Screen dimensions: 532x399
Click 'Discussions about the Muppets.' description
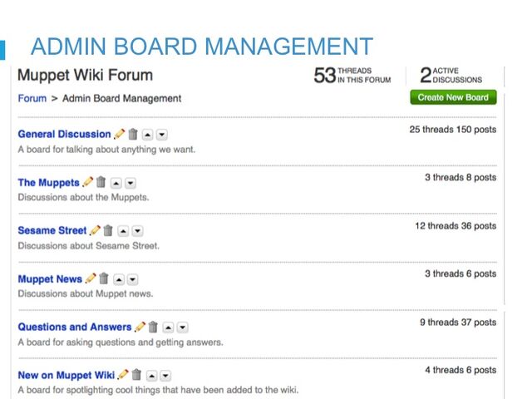tap(83, 197)
